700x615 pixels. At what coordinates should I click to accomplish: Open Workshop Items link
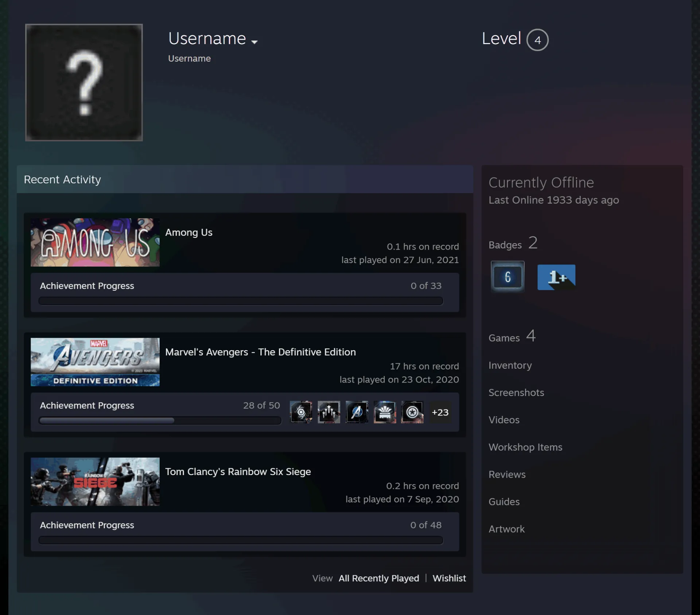click(x=525, y=447)
